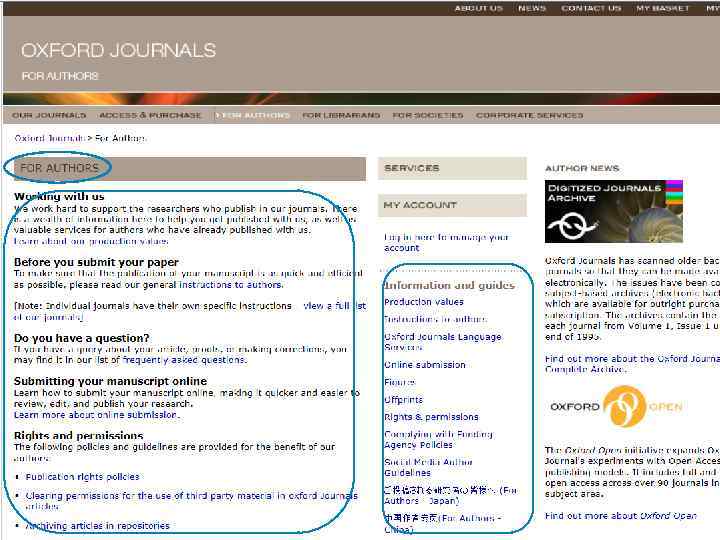The image size is (720, 540).
Task: Click the Oxford Open logo
Action: pyautogui.click(x=616, y=406)
